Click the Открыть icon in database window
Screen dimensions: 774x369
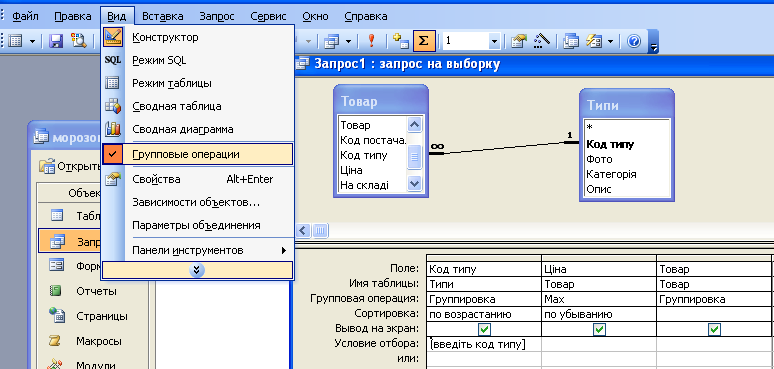point(47,166)
